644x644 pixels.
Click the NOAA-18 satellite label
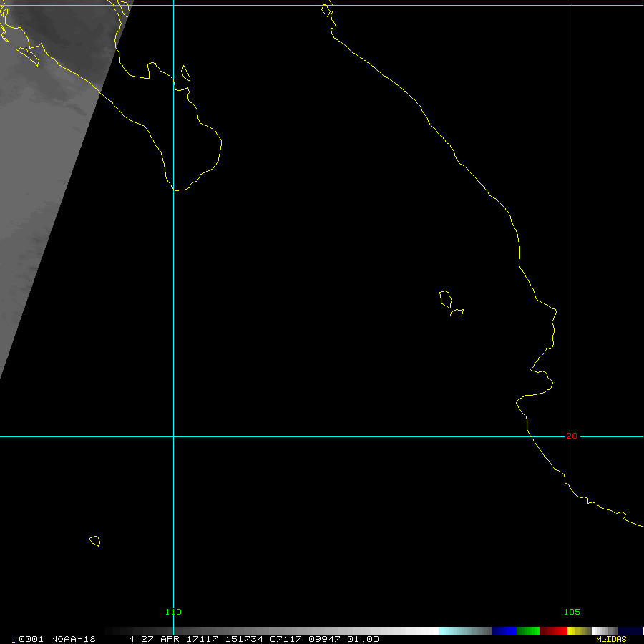(x=73, y=639)
